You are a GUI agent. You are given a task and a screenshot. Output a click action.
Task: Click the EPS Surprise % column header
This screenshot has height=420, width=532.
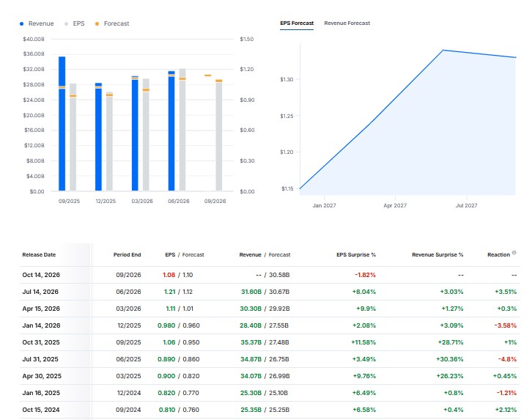coord(356,255)
